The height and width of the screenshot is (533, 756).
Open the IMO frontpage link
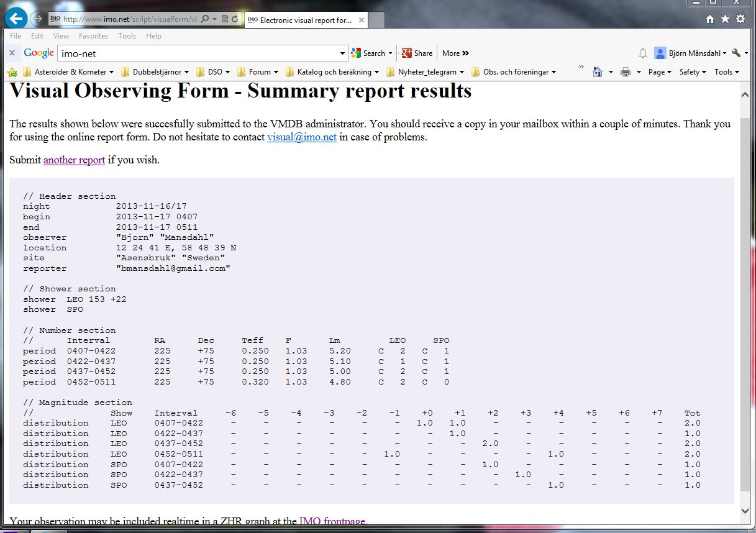click(332, 521)
